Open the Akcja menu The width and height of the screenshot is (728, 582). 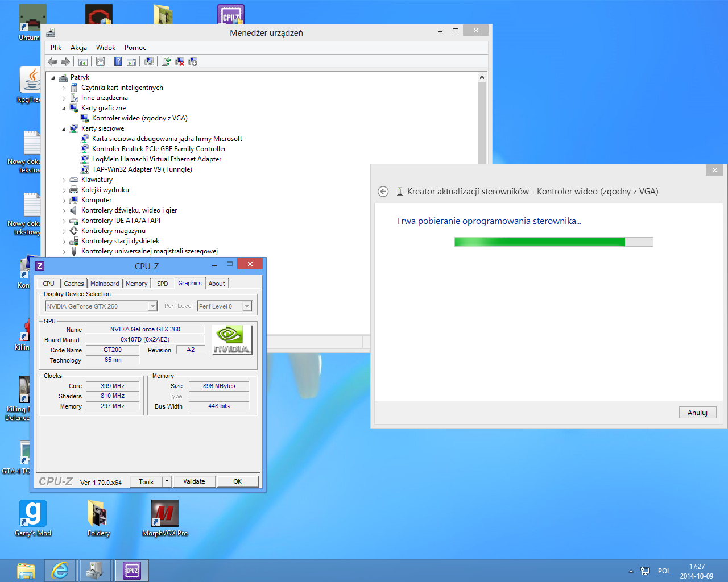point(78,48)
